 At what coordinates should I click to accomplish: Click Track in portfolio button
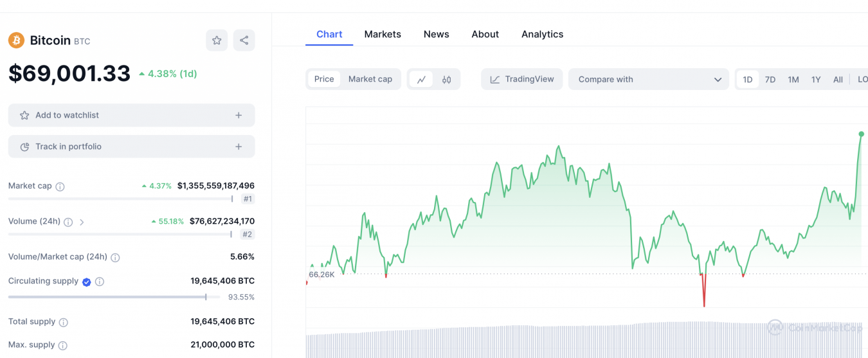(x=131, y=147)
